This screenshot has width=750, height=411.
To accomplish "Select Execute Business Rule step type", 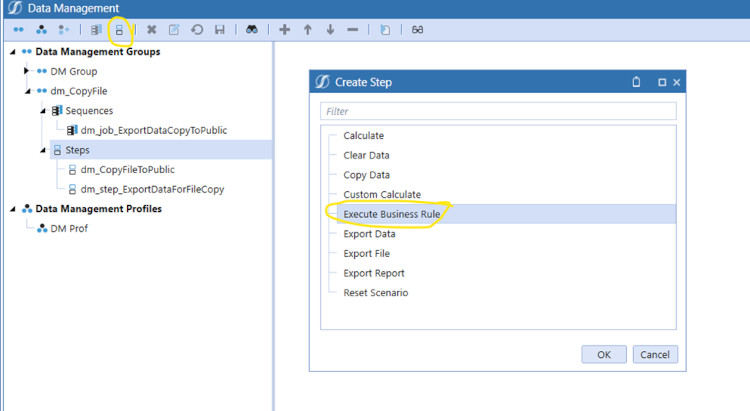I will tap(391, 214).
